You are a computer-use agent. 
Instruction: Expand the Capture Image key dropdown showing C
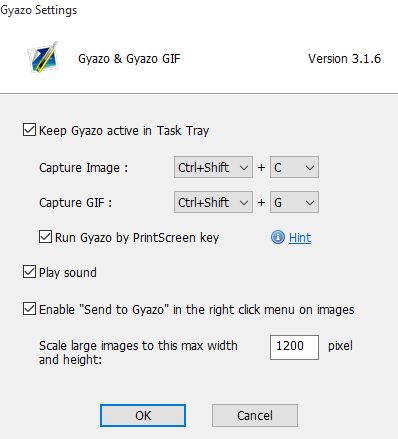click(x=294, y=167)
